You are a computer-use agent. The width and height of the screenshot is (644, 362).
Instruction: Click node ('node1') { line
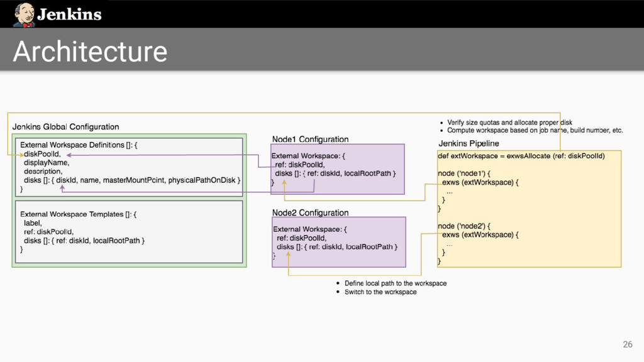tap(464, 173)
